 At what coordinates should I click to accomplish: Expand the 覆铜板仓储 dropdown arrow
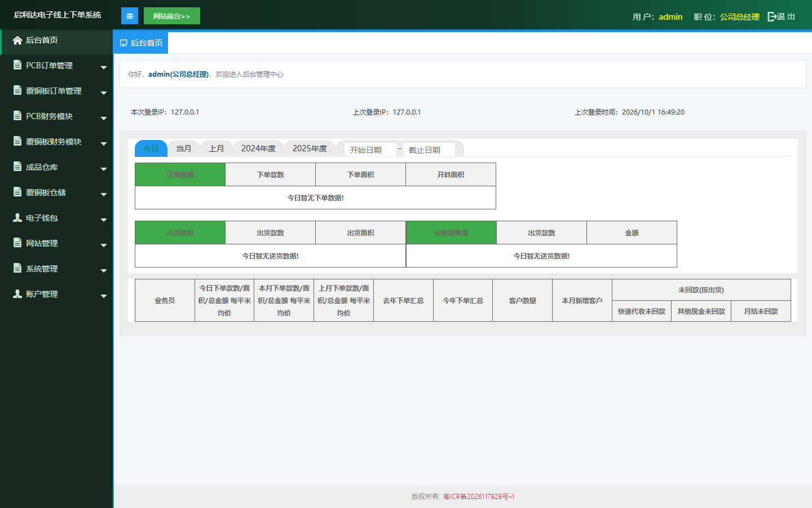coord(104,195)
